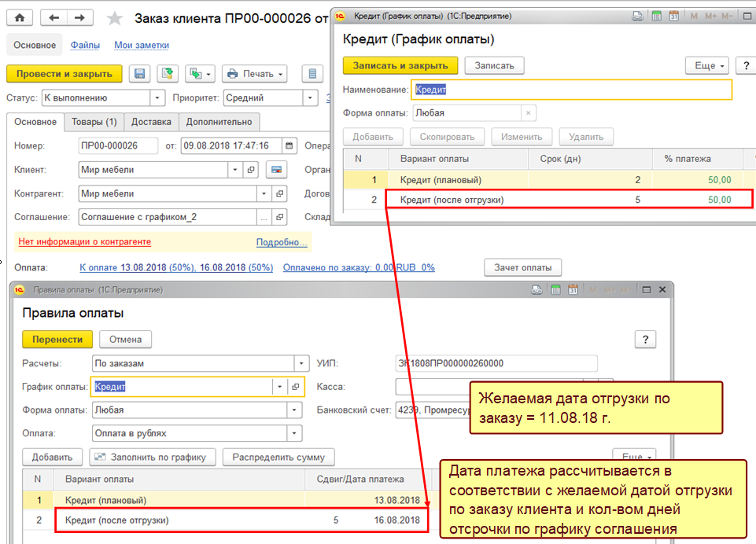Screen dimensions: 756x544
Task: Open client card info icon
Action: [276, 170]
